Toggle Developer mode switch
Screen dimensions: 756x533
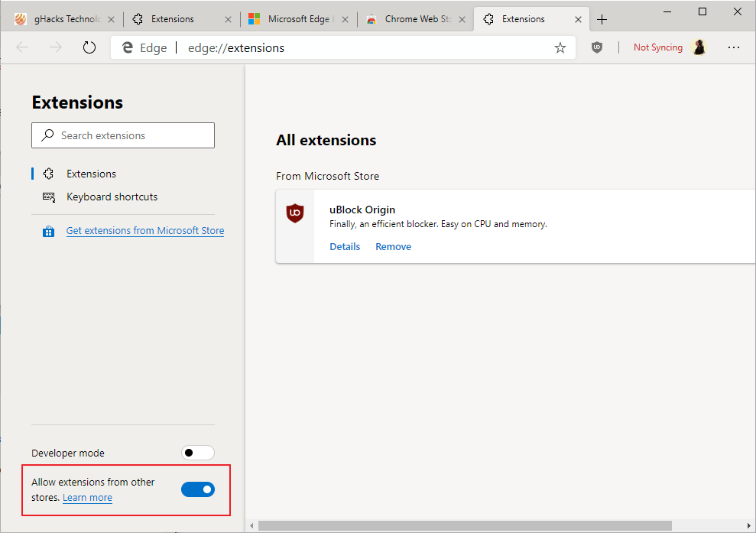pyautogui.click(x=198, y=453)
